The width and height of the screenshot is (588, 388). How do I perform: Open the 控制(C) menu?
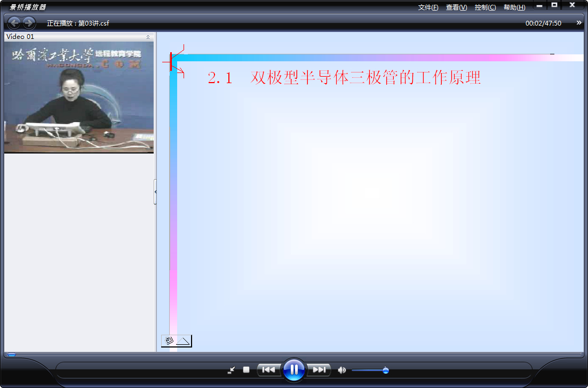(485, 7)
